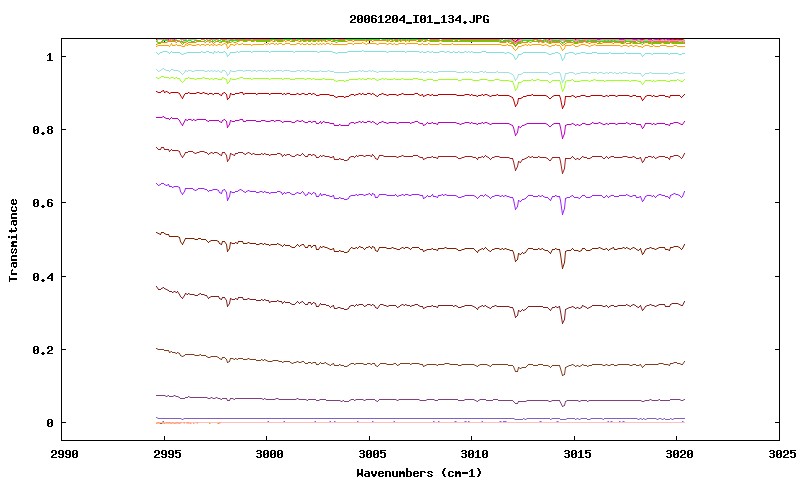Click the y-axis tick label 0.4
The width and height of the screenshot is (800, 480).
point(43,276)
